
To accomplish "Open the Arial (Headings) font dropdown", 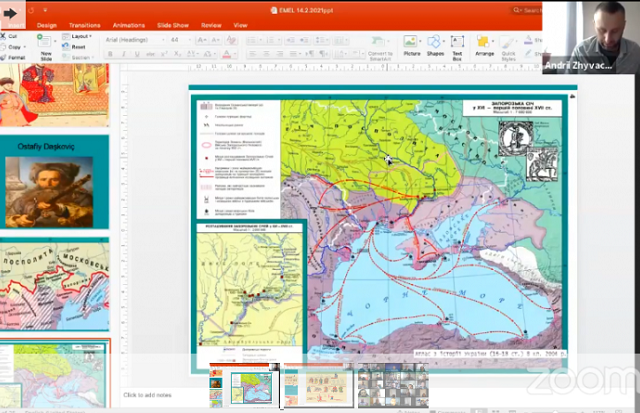I will click(x=135, y=40).
